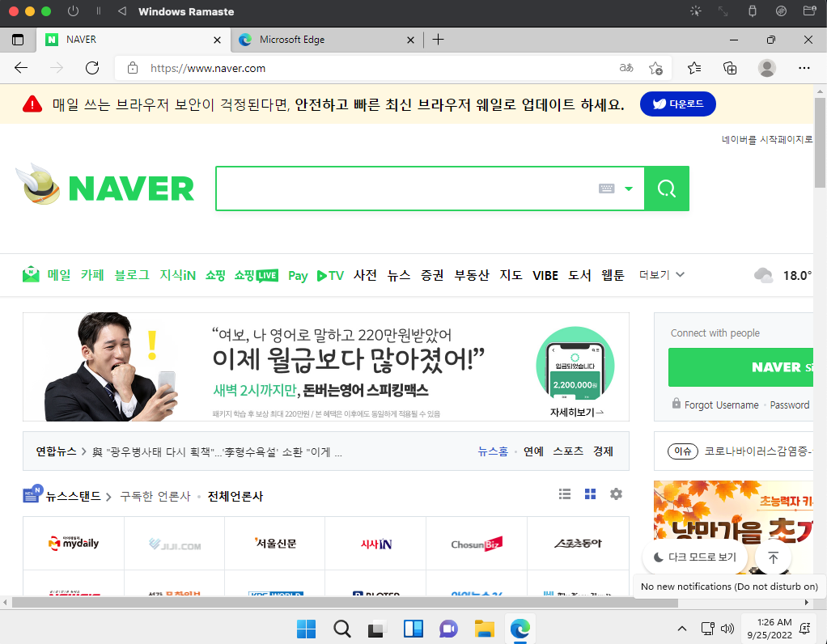This screenshot has width=827, height=644.
Task: Click the 스포츠 news link
Action: 568,451
